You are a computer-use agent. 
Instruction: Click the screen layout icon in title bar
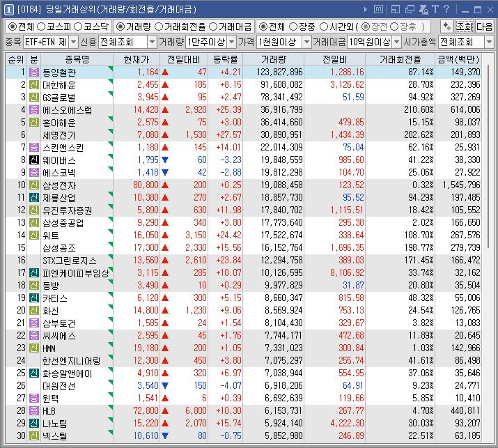[396, 9]
